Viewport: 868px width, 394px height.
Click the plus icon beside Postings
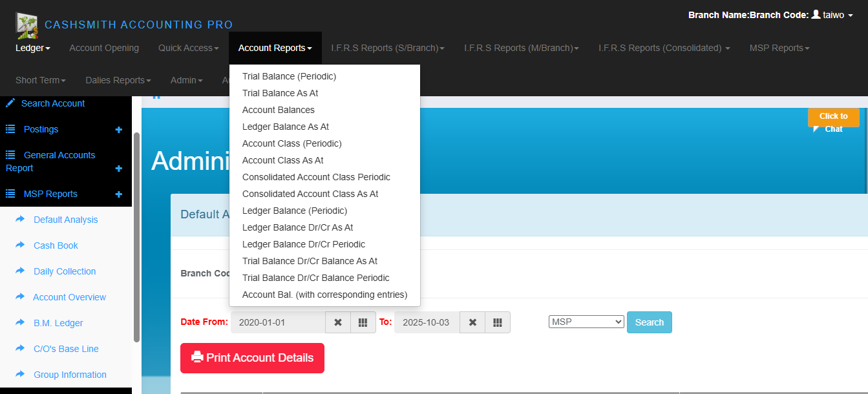pyautogui.click(x=118, y=130)
